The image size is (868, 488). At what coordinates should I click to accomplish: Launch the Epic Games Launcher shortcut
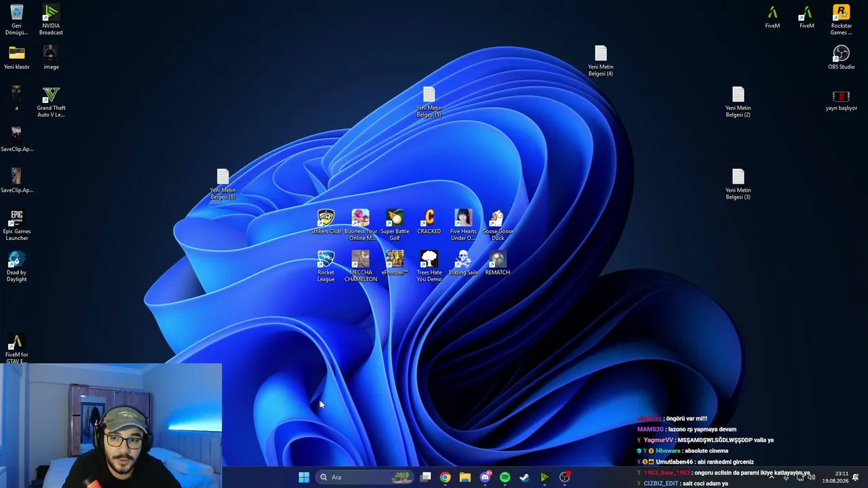pos(16,226)
